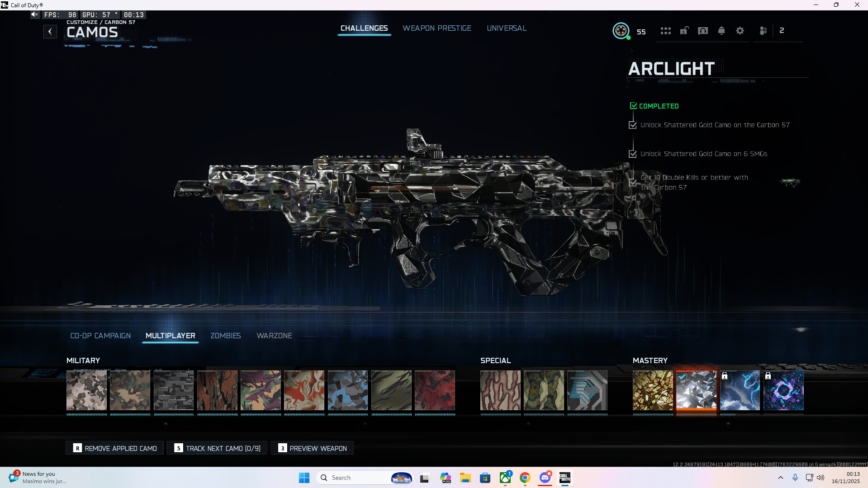Click the open padlock unlock icon
Viewport: 868px width, 488px height.
tap(684, 31)
